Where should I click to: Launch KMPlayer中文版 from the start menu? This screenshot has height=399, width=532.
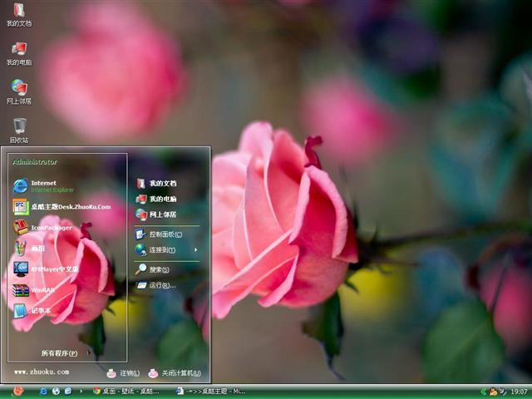(46, 269)
